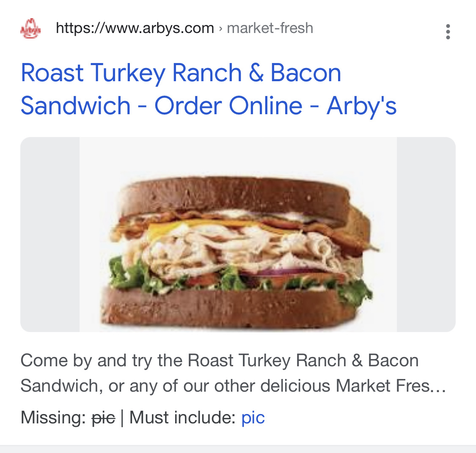Click the lettuce in the sandwich photo
Image resolution: width=476 pixels, height=453 pixels.
coord(127,275)
